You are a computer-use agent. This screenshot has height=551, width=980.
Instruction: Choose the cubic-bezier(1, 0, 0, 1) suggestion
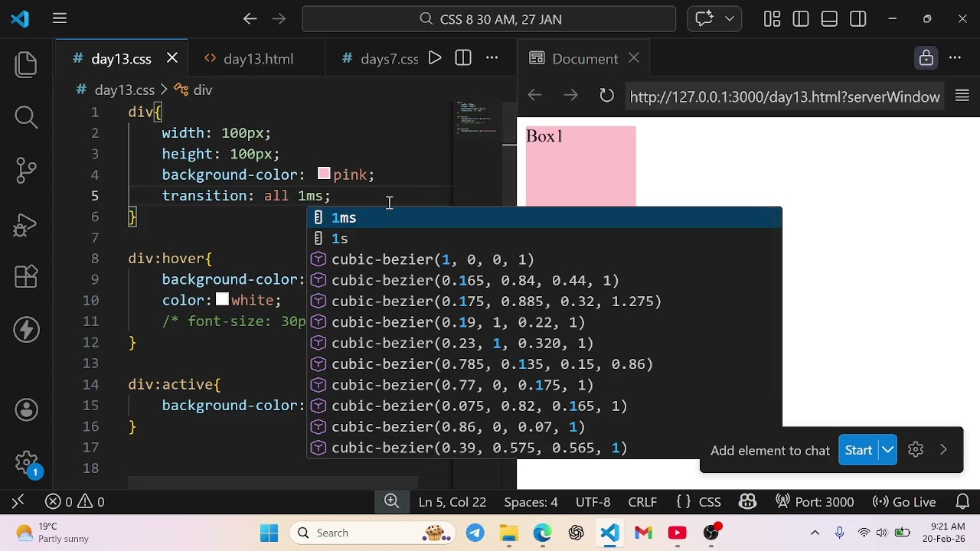(544, 259)
